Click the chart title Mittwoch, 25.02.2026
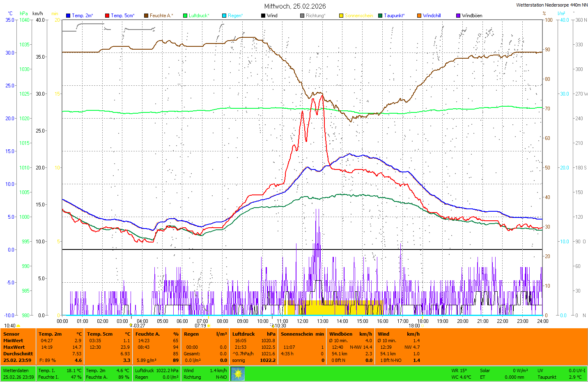The width and height of the screenshot is (588, 382). point(295,6)
